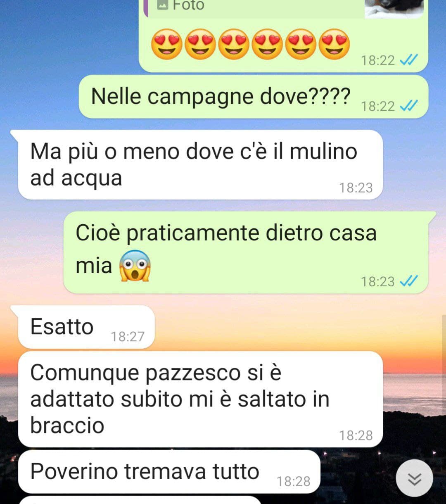Screen dimensions: 446x504
Task: Tap the last heart-eyes emoji
Action: coord(334,44)
